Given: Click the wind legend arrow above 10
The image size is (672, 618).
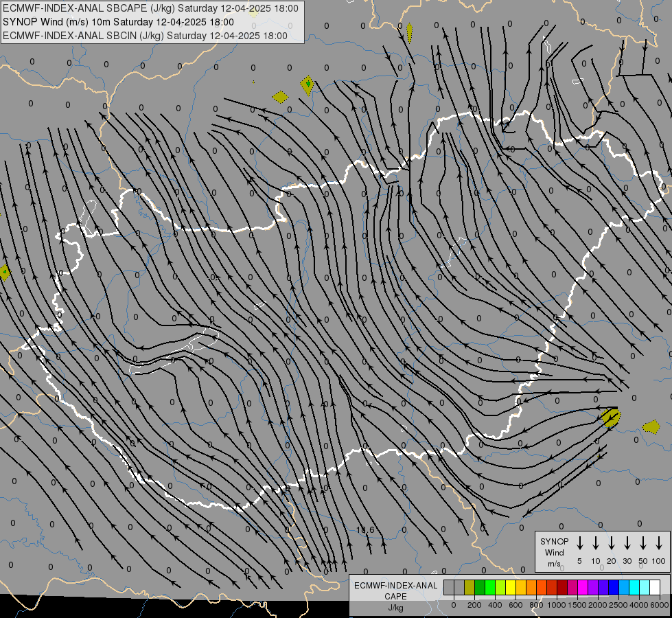Looking at the screenshot, I should point(595,543).
